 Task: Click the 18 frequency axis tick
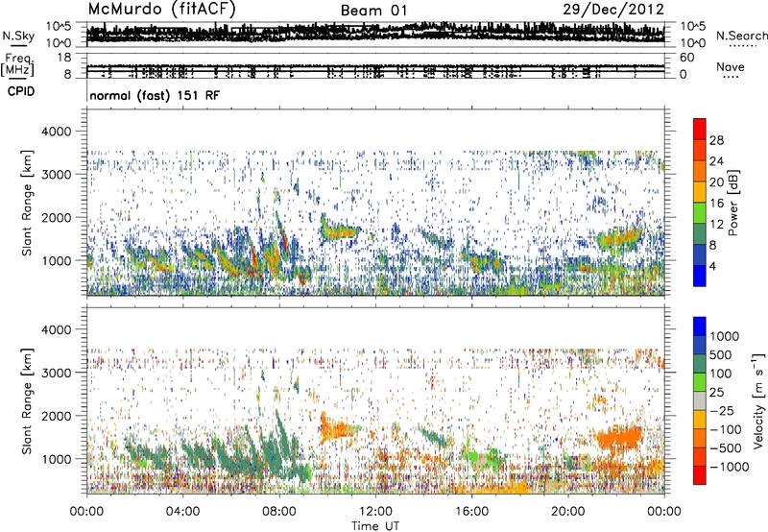64,58
